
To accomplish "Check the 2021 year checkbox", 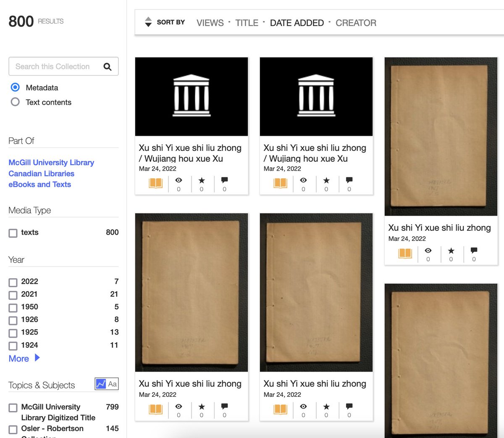I will coord(13,295).
